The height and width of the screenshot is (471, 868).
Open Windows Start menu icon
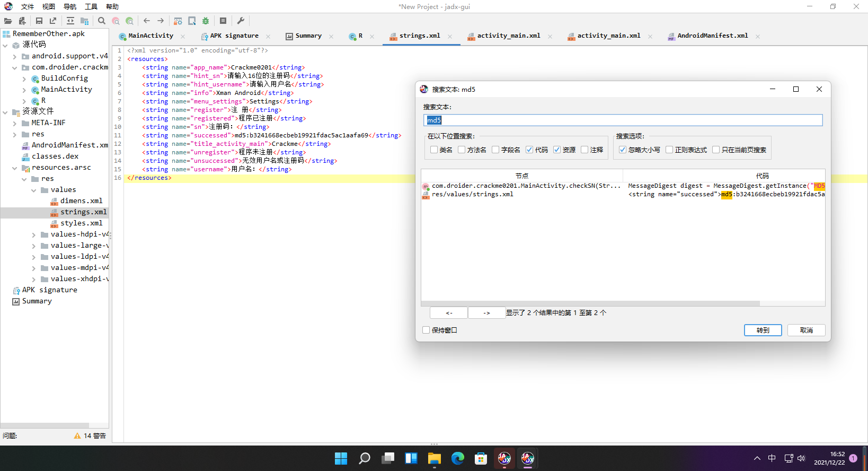coord(341,458)
